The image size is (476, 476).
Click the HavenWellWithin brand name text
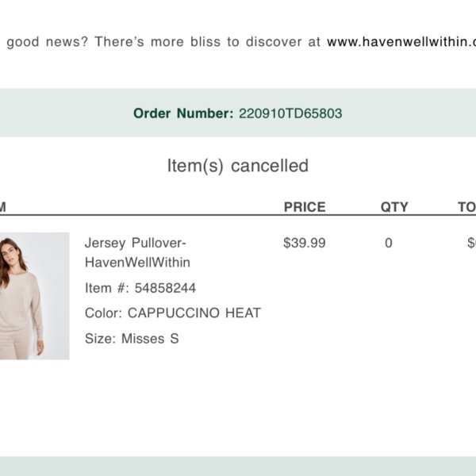137,263
